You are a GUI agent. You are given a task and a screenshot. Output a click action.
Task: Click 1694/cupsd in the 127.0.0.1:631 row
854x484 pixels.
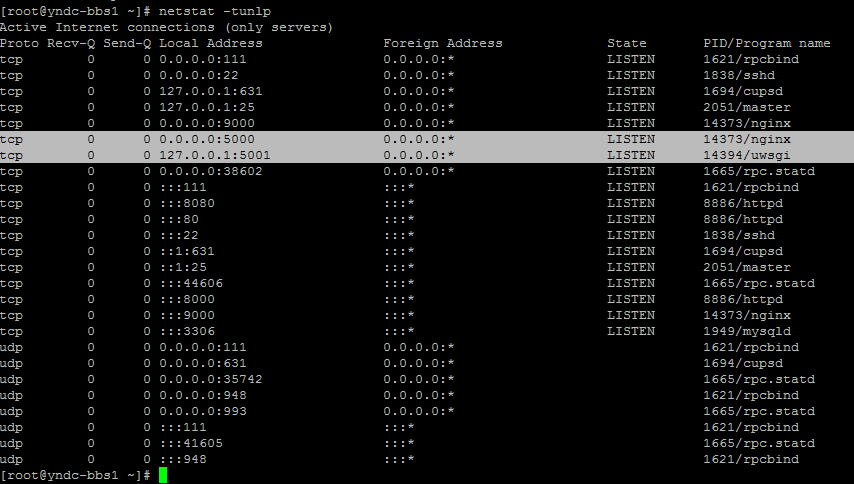coord(743,91)
